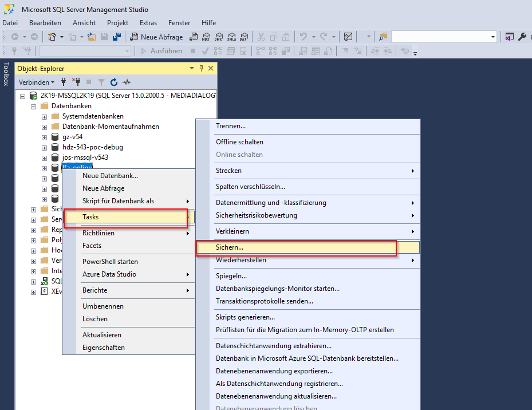Choose Skripts generieren... in submenu

pos(308,317)
